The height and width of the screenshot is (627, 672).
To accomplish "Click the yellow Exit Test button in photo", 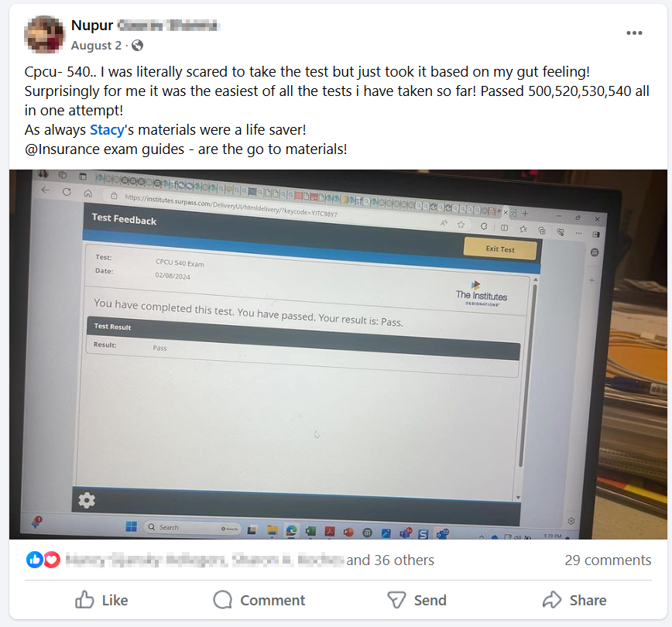I will click(500, 249).
